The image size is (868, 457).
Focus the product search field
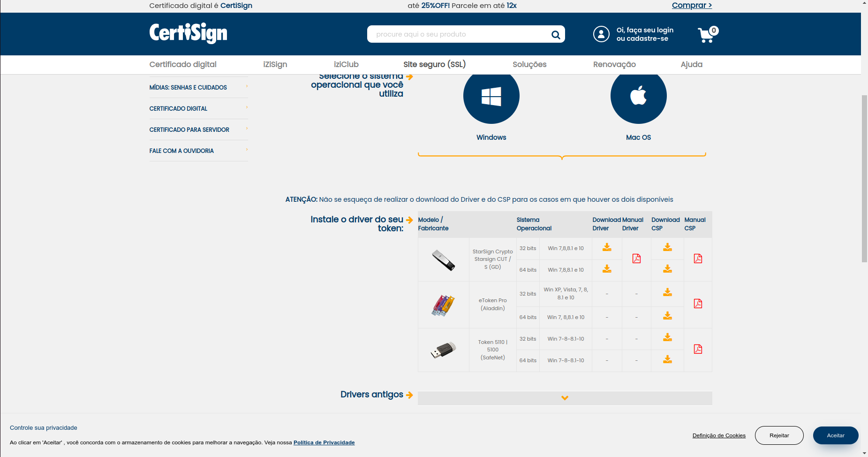pos(460,34)
